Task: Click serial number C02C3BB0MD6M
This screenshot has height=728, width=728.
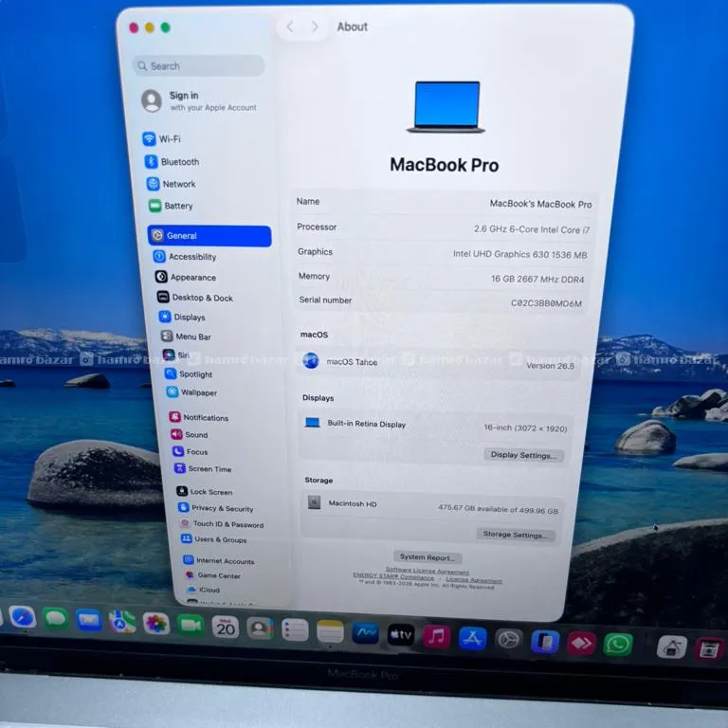Action: click(546, 303)
